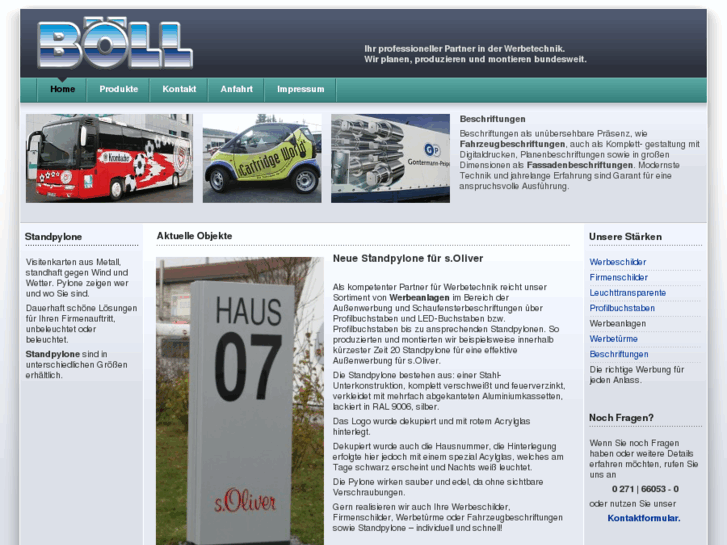Follow the Firmenschilder link

[619, 277]
